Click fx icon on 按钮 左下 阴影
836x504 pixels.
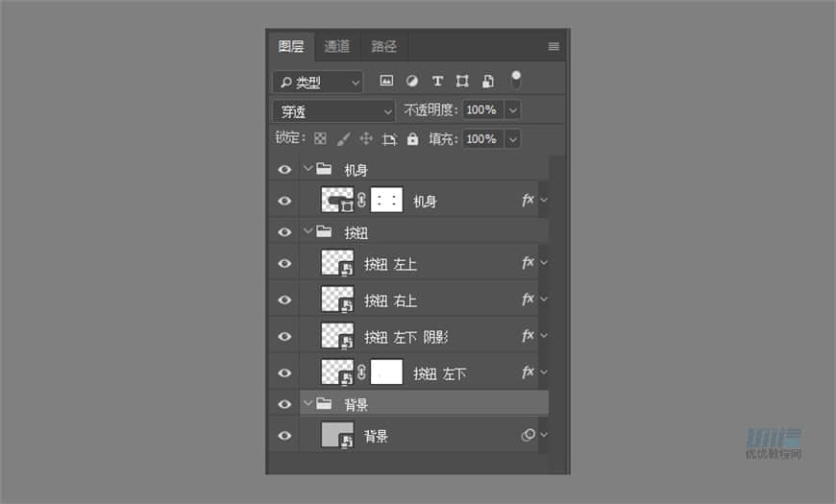pos(528,336)
